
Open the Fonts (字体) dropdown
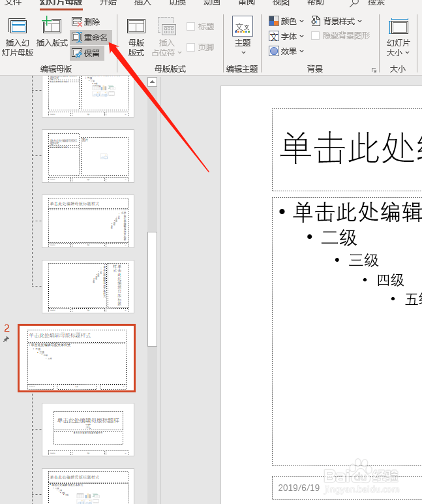click(x=286, y=37)
